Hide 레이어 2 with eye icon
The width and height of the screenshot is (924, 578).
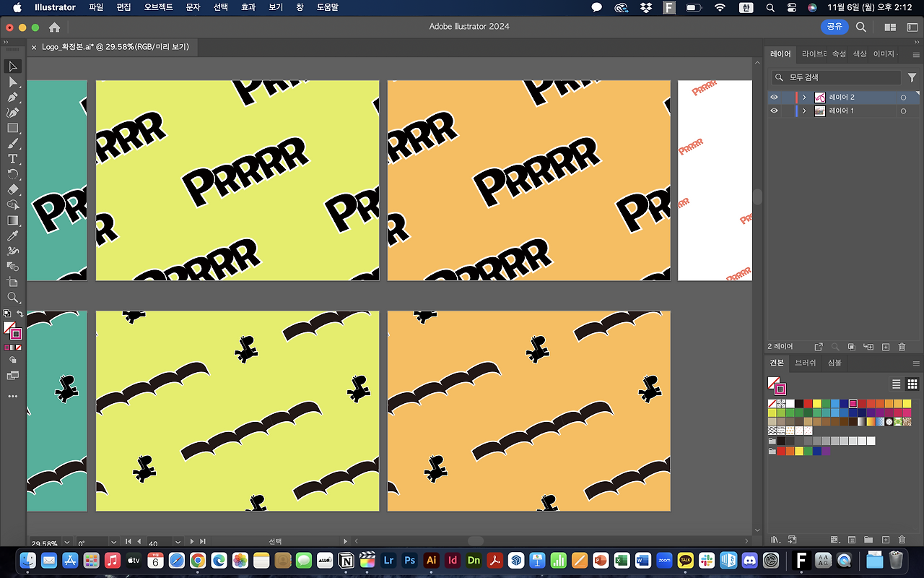(x=775, y=98)
